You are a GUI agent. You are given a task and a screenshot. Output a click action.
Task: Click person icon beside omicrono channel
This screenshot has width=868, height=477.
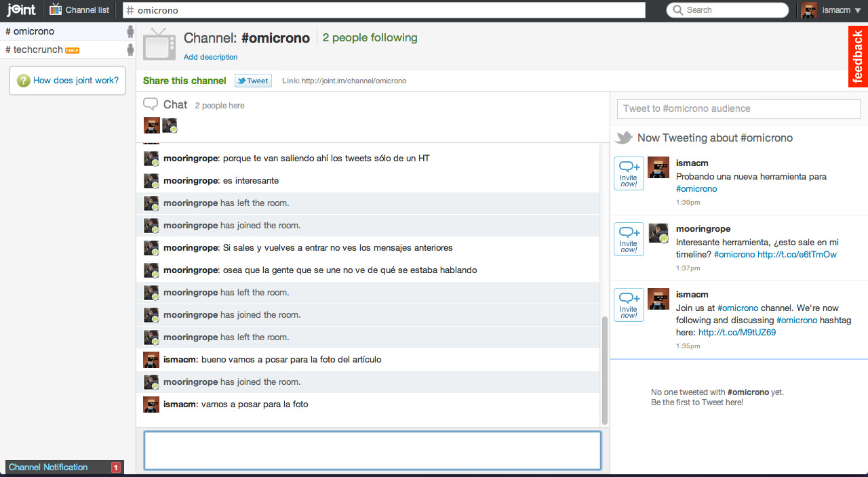(x=130, y=31)
